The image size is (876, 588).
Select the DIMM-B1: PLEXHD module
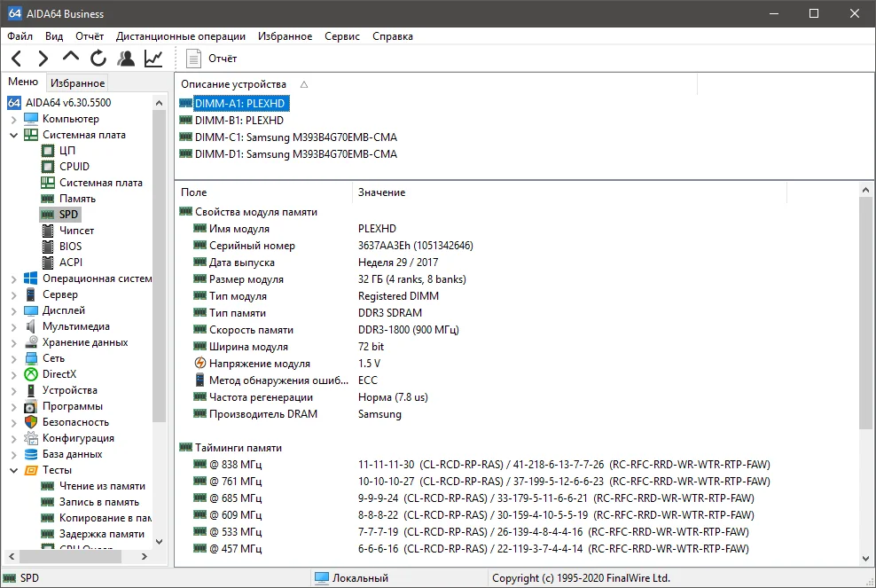coord(239,120)
